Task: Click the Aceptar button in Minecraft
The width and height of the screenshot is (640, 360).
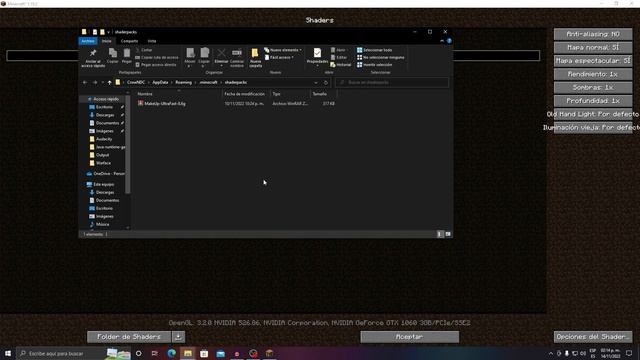Action: pos(409,337)
